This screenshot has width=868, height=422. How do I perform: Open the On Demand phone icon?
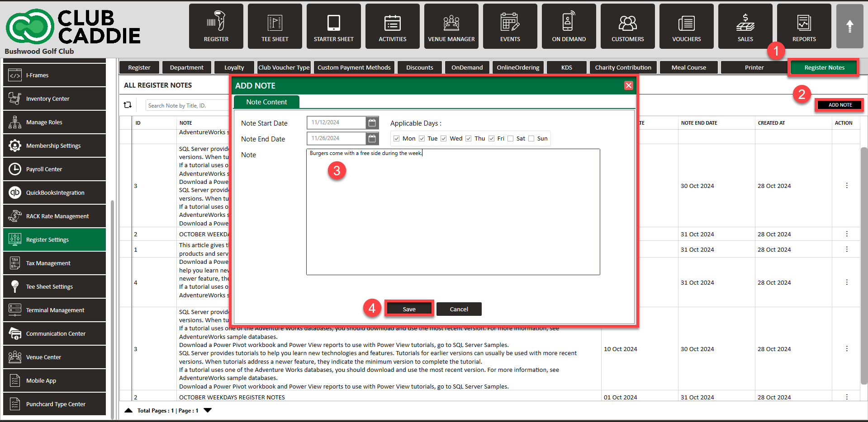click(x=569, y=21)
